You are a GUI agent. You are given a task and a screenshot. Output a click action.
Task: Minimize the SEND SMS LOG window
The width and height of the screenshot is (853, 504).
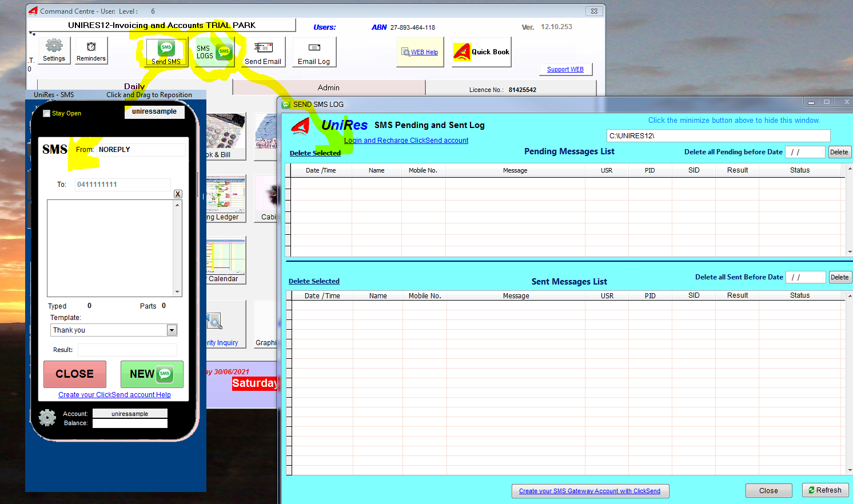(811, 102)
